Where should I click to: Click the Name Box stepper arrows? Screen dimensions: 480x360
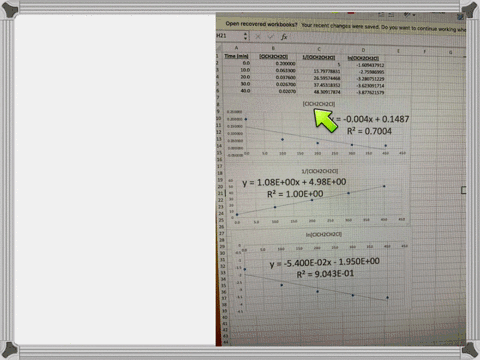click(x=246, y=36)
